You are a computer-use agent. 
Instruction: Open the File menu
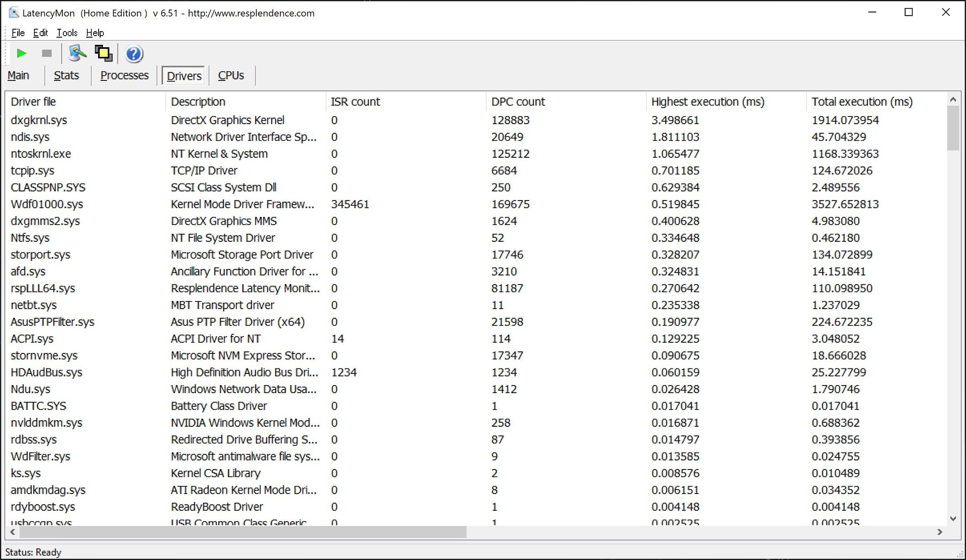click(x=18, y=33)
